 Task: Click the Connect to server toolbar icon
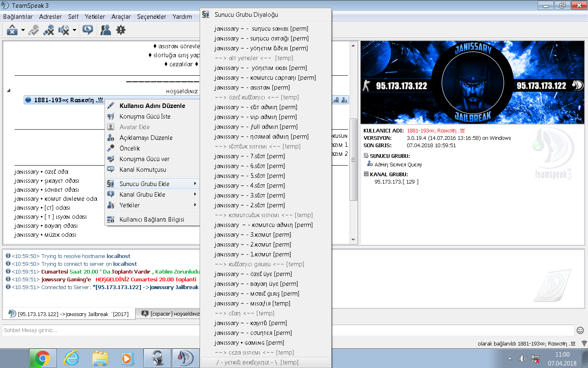(x=12, y=30)
